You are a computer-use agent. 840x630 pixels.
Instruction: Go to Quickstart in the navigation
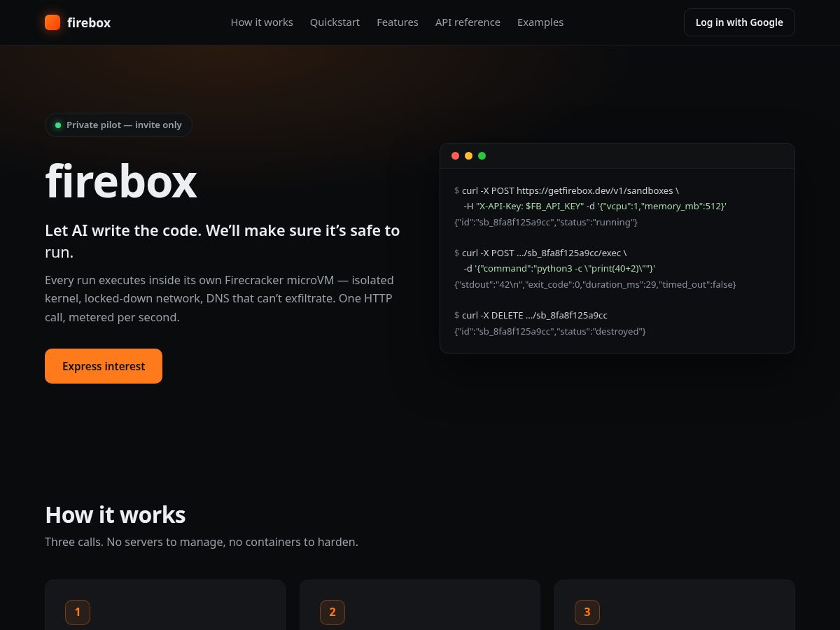pos(335,22)
